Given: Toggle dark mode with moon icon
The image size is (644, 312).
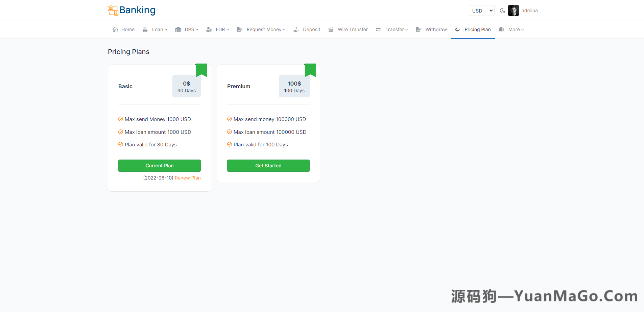Looking at the screenshot, I should [x=502, y=10].
